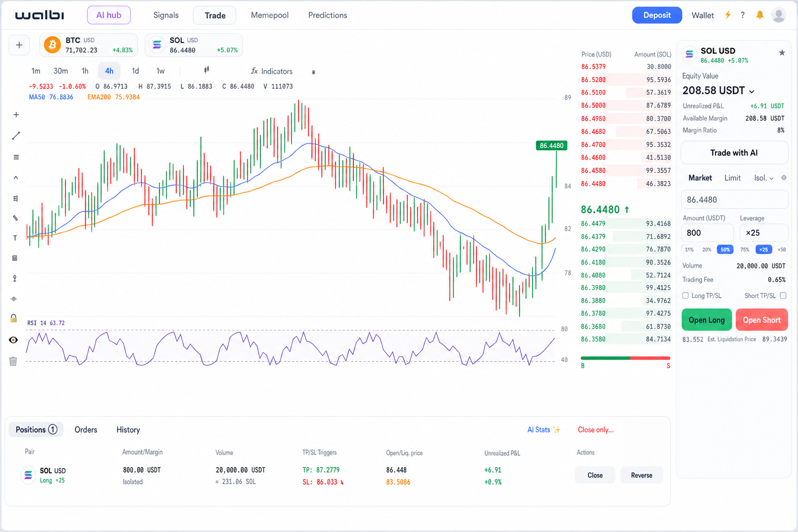Open the Signals tab
The image size is (798, 532).
(166, 15)
